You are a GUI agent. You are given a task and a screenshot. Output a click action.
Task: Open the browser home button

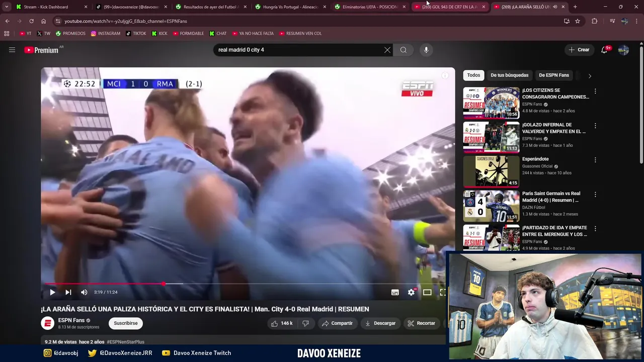pos(43,21)
